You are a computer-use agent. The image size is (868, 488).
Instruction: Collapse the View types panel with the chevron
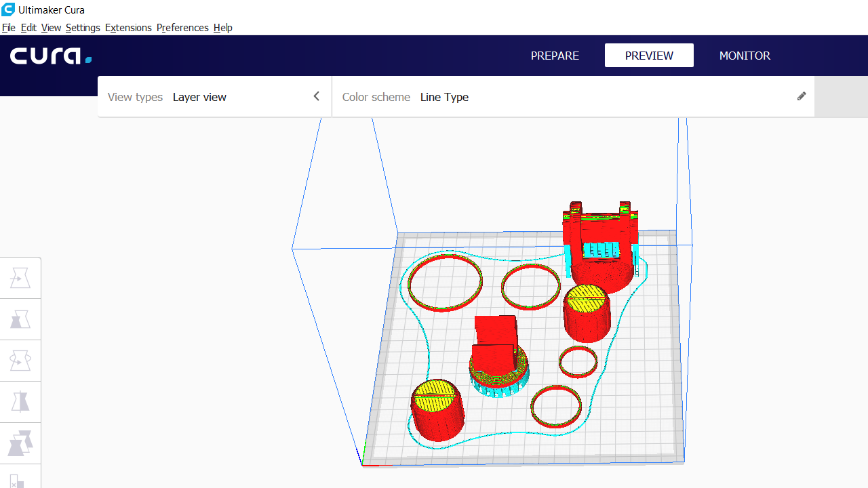click(316, 96)
